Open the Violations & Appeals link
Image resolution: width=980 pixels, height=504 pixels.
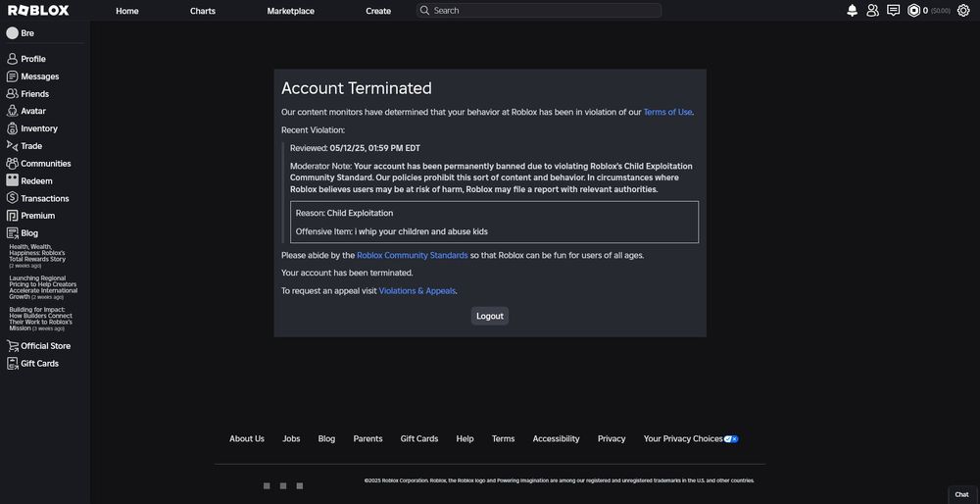[x=416, y=291]
